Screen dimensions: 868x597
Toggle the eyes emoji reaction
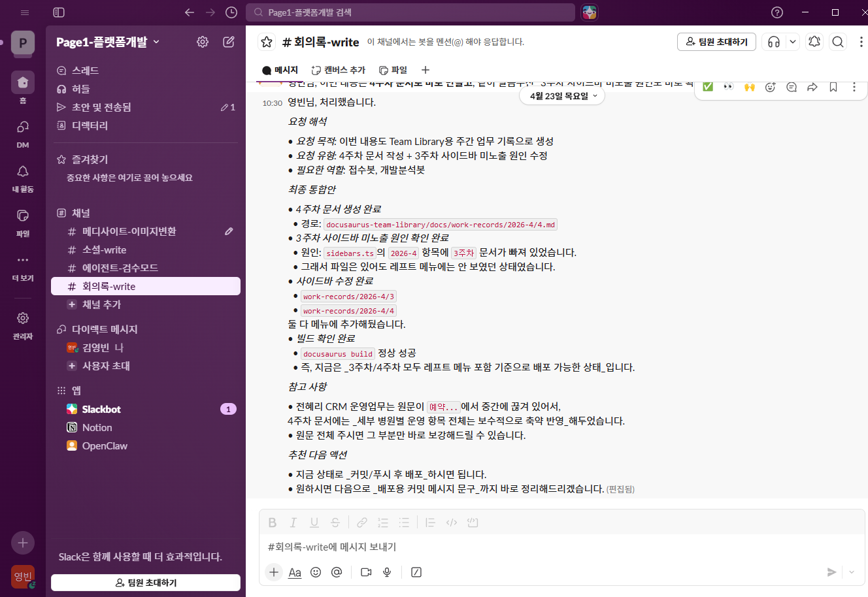(x=729, y=86)
